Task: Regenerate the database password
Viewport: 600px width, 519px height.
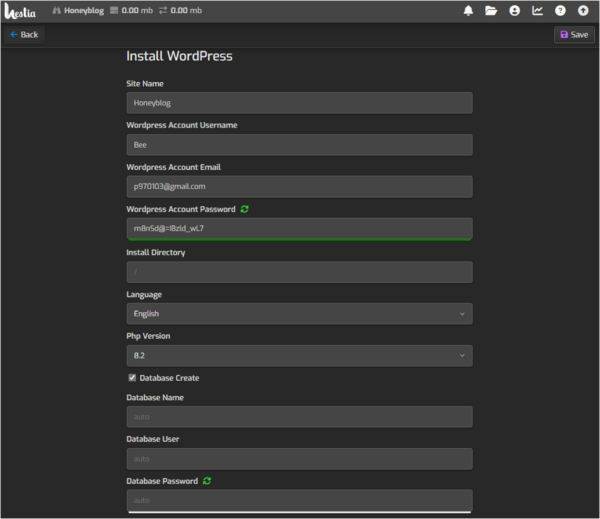Action: tap(207, 481)
